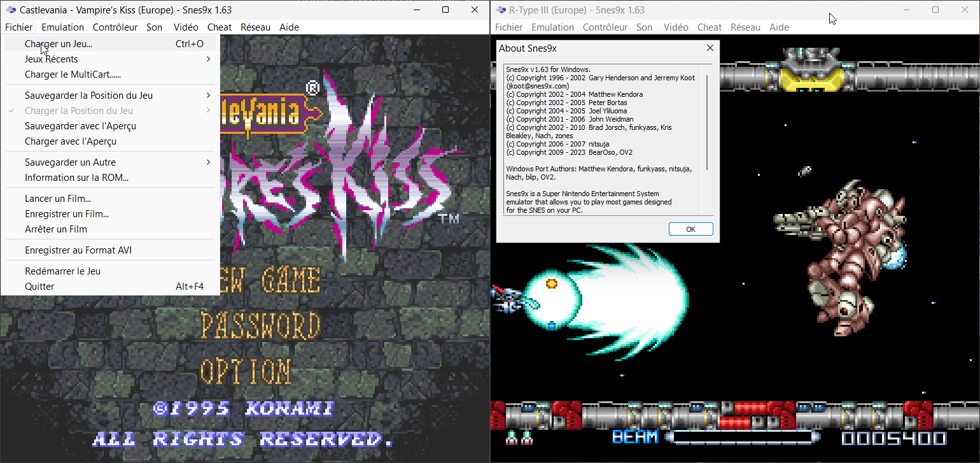Open Emulation menu in Castlevania window
980x463 pixels.
coord(62,27)
